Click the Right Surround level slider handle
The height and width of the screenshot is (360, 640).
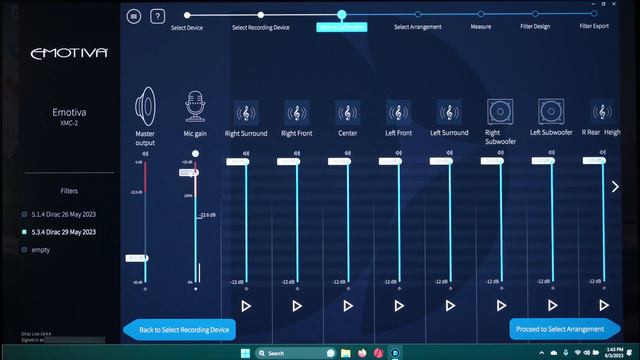tap(238, 162)
